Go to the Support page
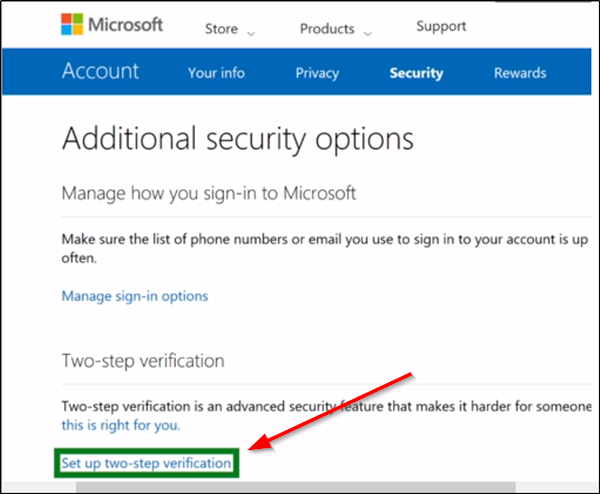Viewport: 600px width, 494px height. [442, 28]
